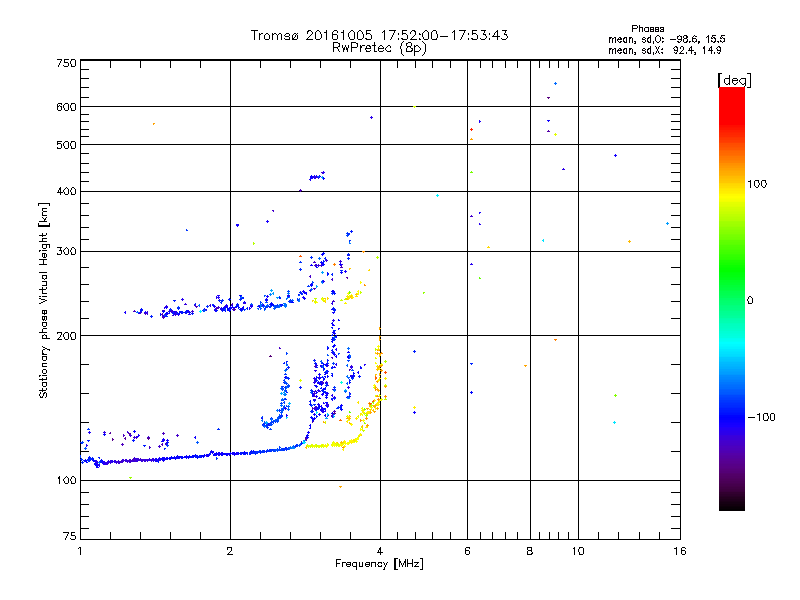800x600 pixels.
Task: Click the x-axis tick label '16'
Action: click(680, 551)
